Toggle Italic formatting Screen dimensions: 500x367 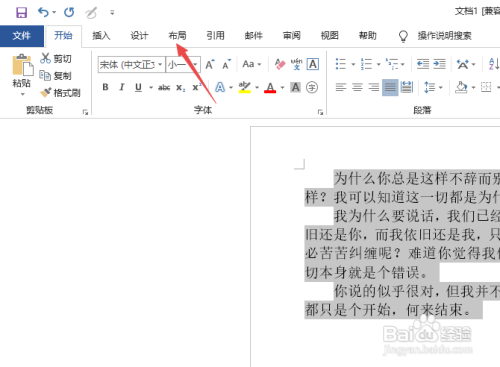pos(122,87)
